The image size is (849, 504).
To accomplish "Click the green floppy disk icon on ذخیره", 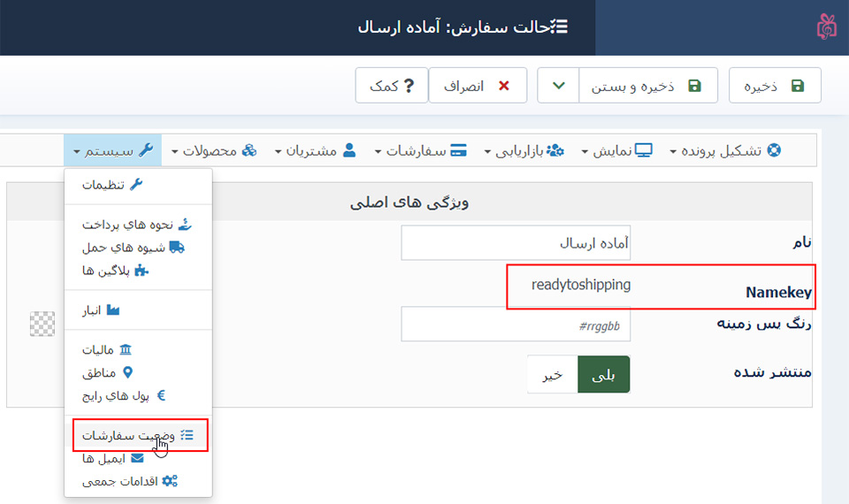I will pos(798,86).
